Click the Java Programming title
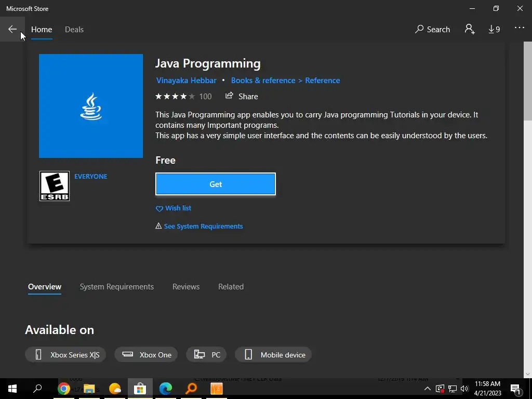532x399 pixels. (208, 64)
